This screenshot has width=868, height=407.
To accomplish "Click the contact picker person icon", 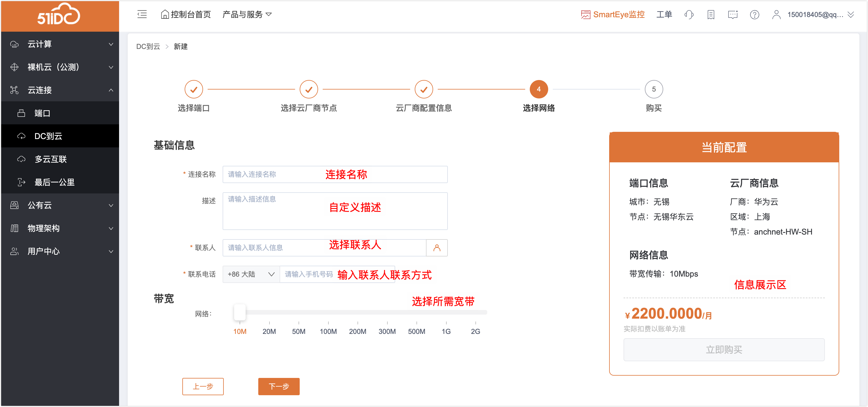I will 437,248.
